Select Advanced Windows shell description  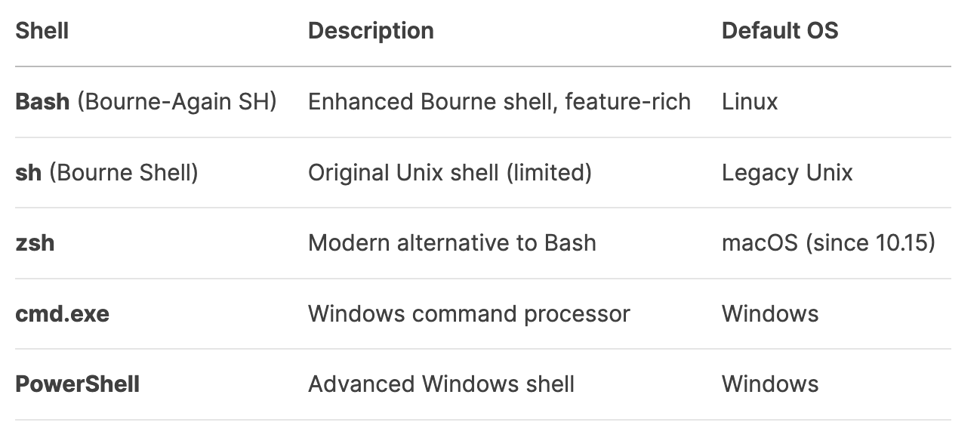pos(441,384)
